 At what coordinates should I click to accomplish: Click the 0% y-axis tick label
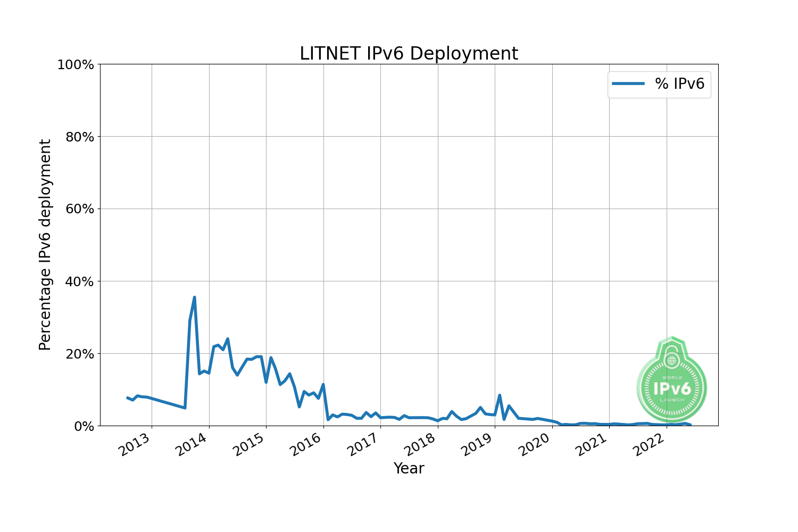(82, 426)
